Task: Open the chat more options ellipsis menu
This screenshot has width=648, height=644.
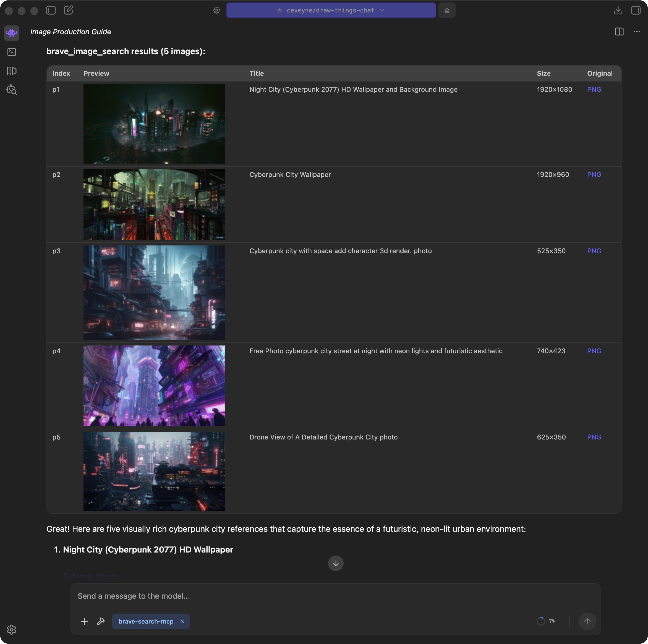Action: pyautogui.click(x=637, y=32)
